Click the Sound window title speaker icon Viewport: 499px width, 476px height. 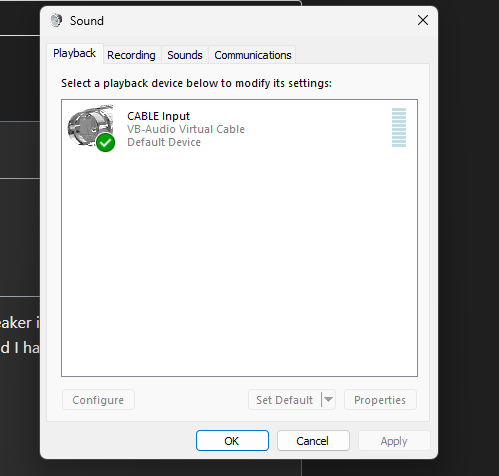[x=56, y=21]
